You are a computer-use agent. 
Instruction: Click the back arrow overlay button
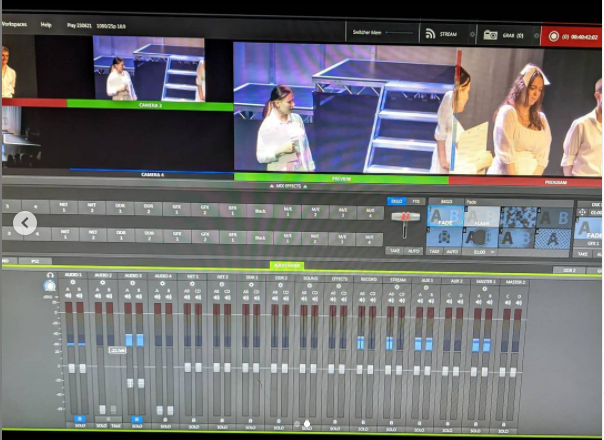point(25,223)
